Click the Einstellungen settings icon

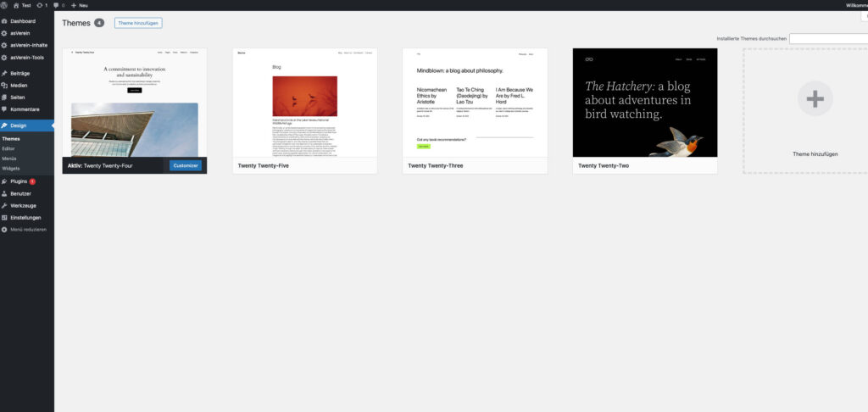tap(4, 218)
